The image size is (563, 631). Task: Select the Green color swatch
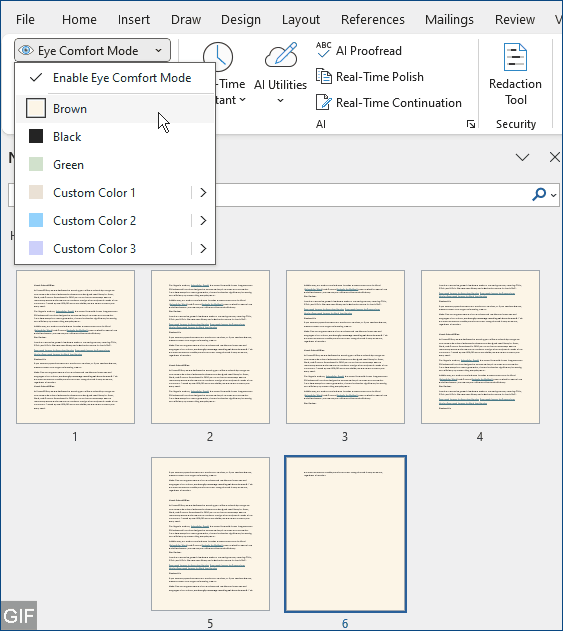pyautogui.click(x=36, y=165)
